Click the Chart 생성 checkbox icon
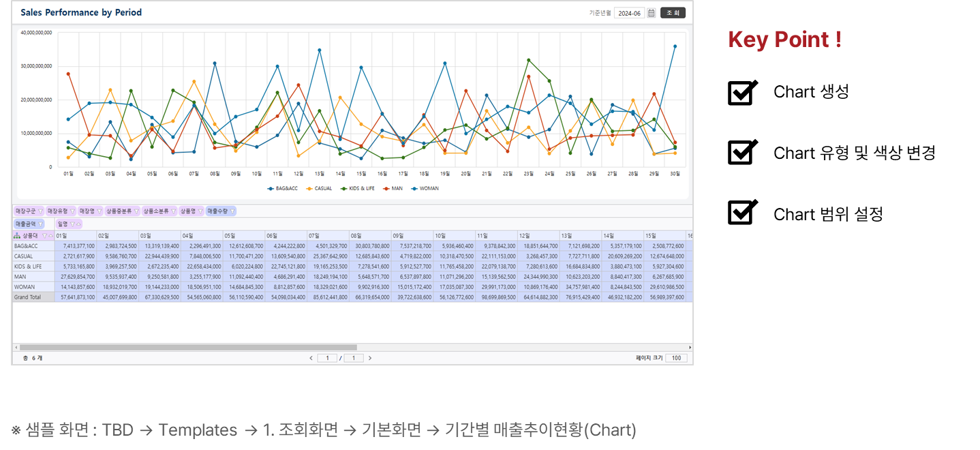980x450 pixels. coord(743,92)
